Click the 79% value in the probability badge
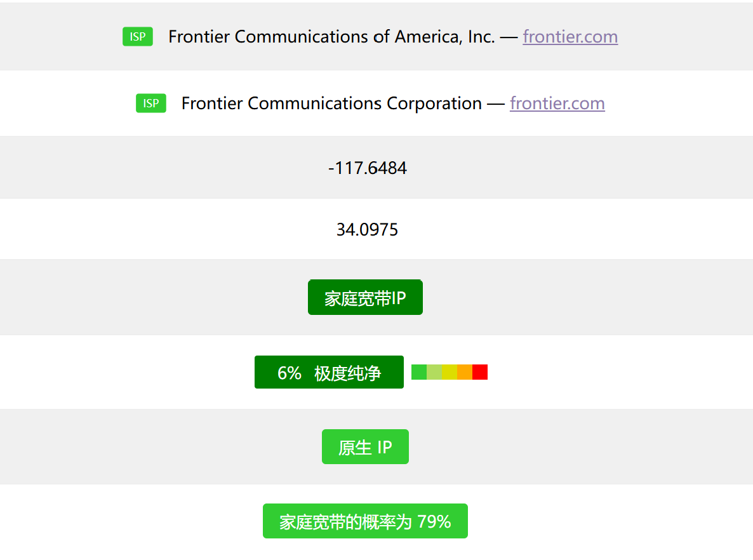This screenshot has width=753, height=560. pyautogui.click(x=434, y=522)
